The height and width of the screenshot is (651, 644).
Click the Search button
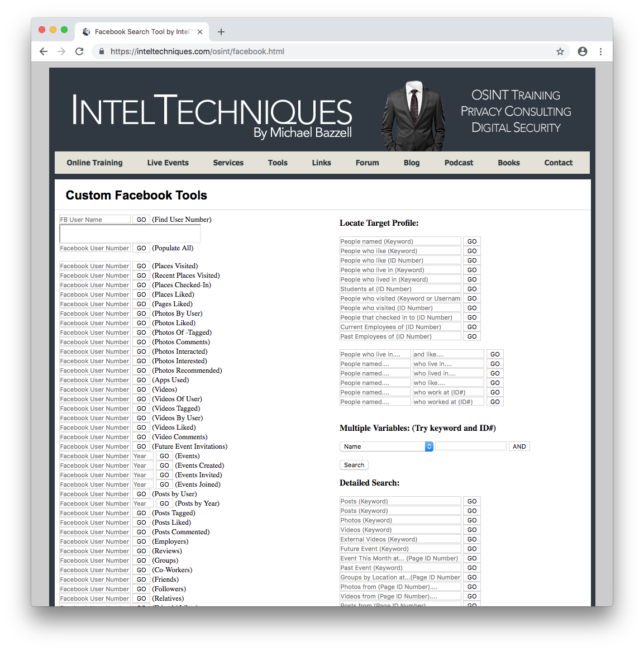tap(354, 465)
